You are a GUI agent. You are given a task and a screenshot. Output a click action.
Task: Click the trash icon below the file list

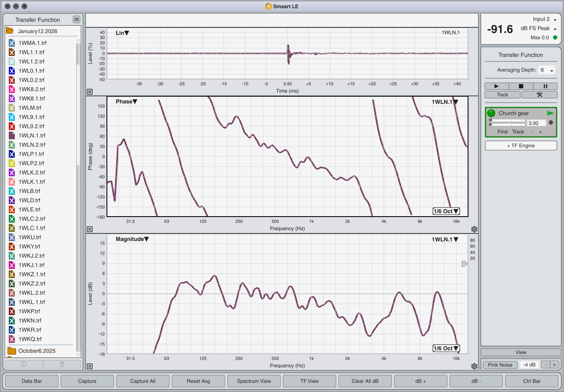(62, 364)
